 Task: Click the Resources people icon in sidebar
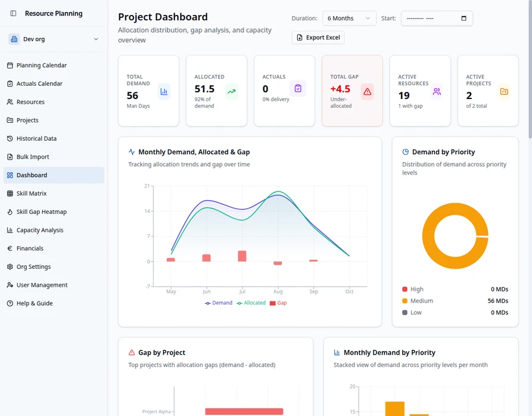click(x=10, y=102)
